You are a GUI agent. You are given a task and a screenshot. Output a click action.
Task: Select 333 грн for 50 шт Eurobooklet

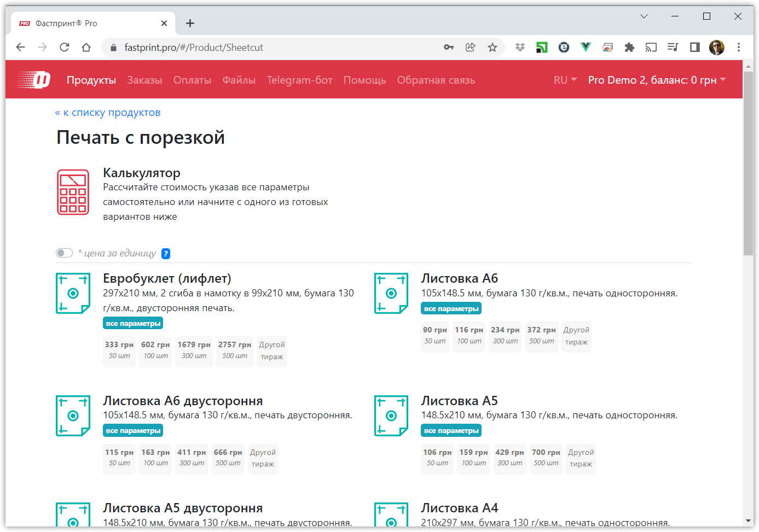[119, 350]
